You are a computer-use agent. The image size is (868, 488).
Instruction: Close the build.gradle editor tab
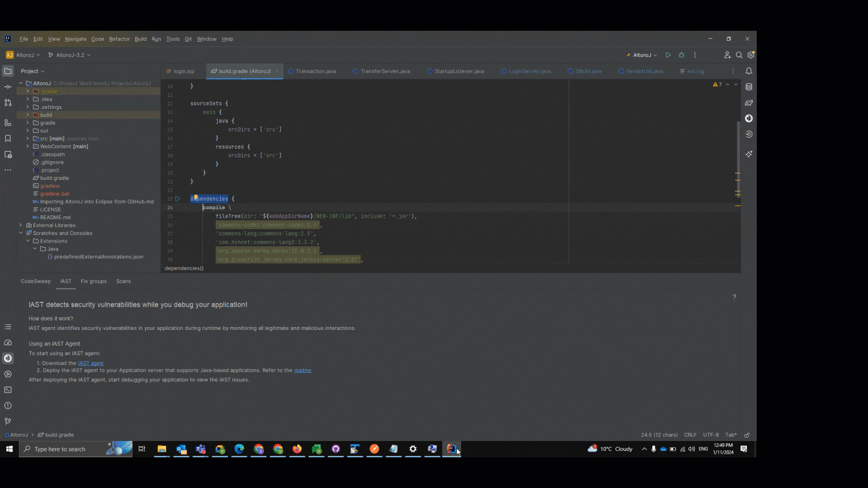tap(277, 71)
